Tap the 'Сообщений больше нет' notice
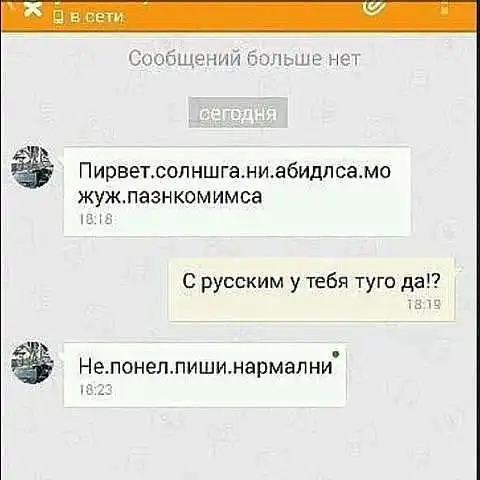 point(244,59)
